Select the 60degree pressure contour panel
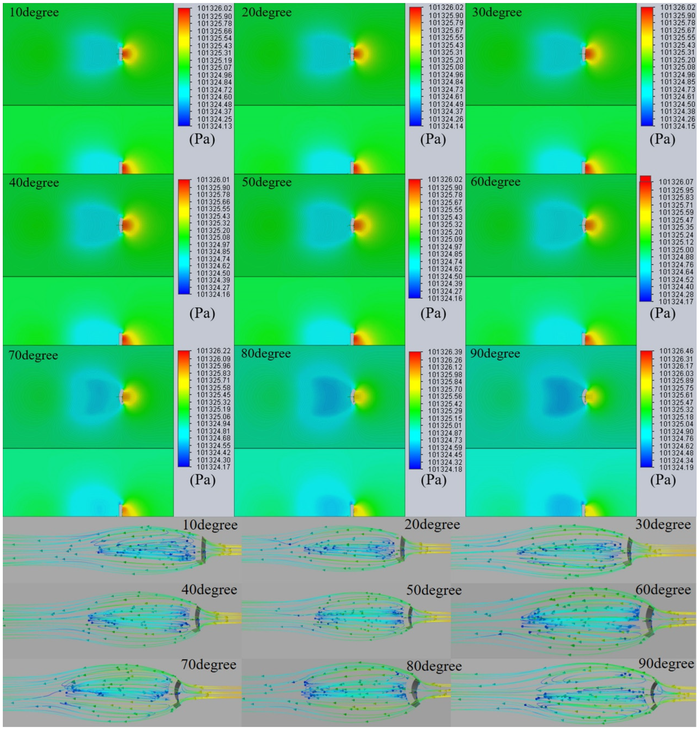Image resolution: width=700 pixels, height=730 pixels. tap(551, 260)
